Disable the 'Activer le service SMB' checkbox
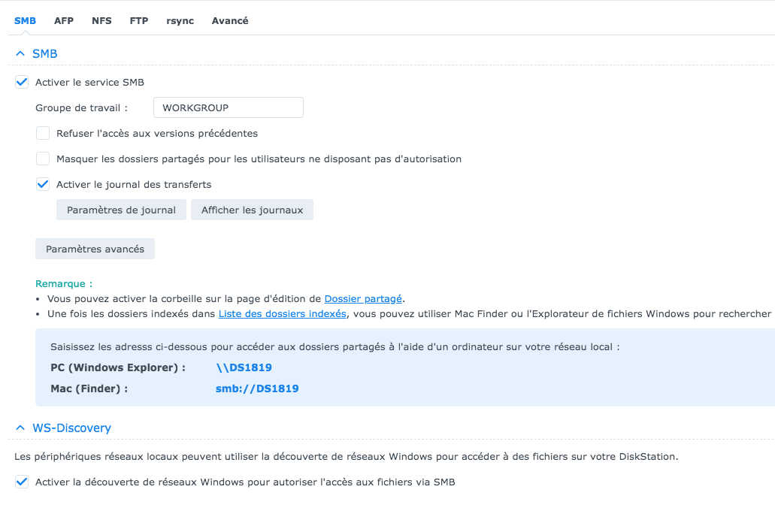775x532 pixels. pyautogui.click(x=22, y=83)
